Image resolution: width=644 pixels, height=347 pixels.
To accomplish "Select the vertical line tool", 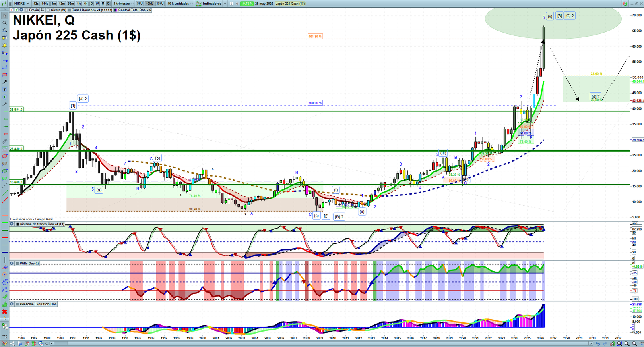I will pyautogui.click(x=4, y=260).
